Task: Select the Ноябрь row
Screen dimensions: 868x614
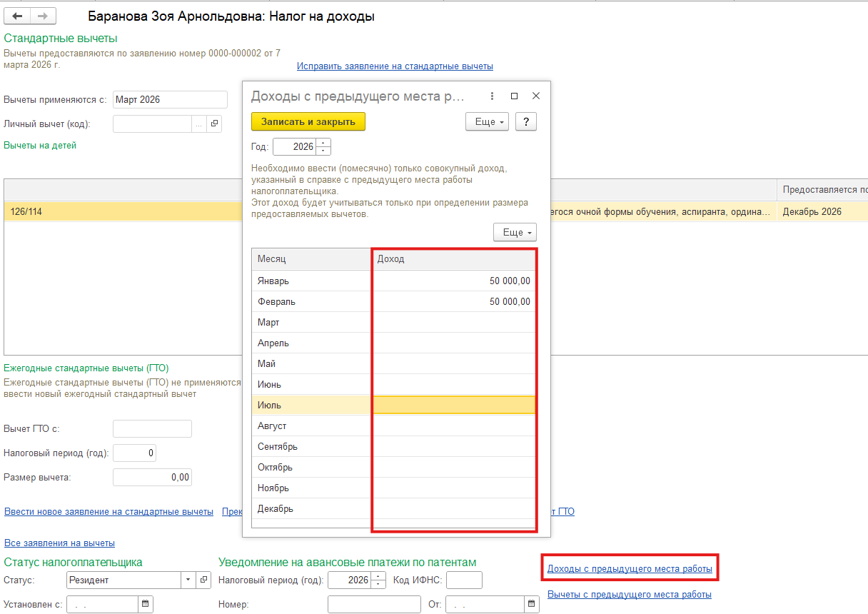Action: click(394, 488)
